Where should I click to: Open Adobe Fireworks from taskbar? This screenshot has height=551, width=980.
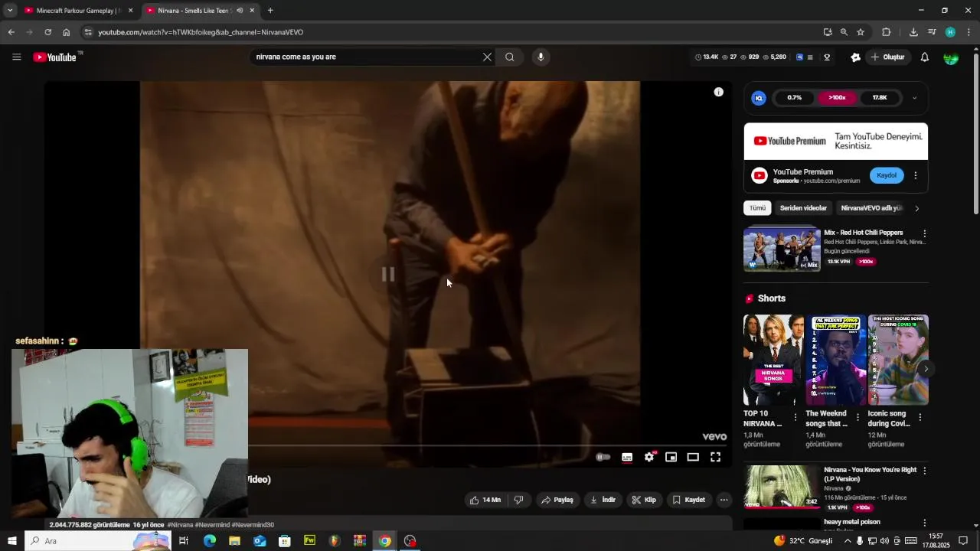click(x=309, y=541)
